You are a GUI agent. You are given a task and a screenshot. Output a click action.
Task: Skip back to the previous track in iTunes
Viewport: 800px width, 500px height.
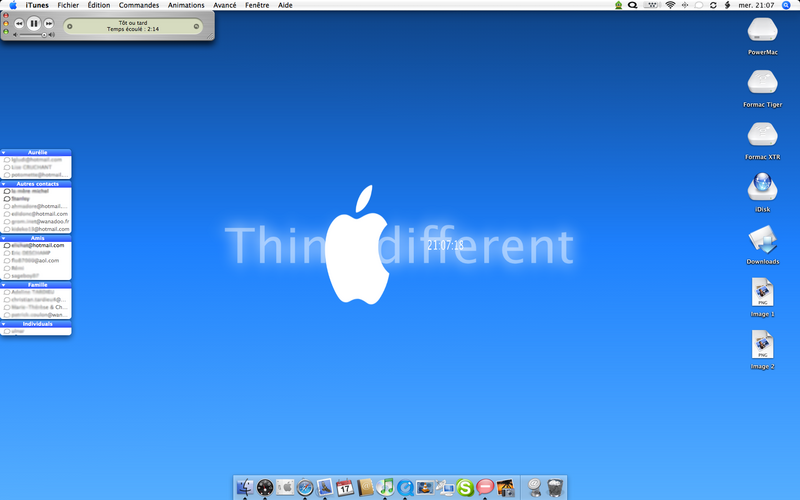[19, 23]
